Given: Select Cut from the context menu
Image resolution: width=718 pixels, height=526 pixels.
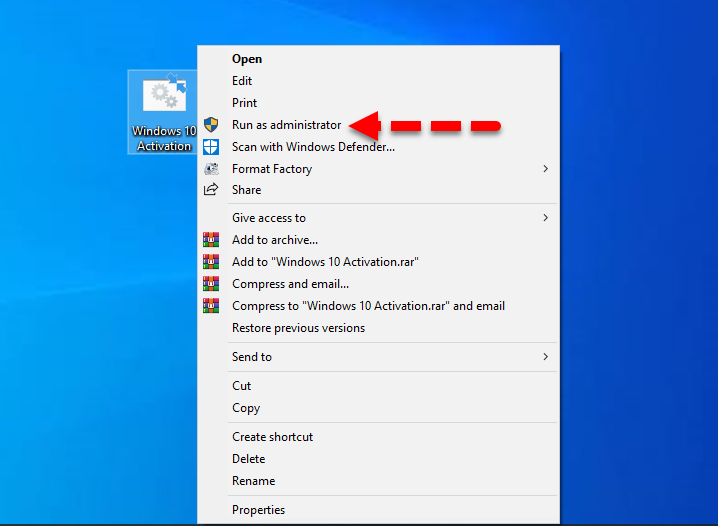Looking at the screenshot, I should 242,386.
